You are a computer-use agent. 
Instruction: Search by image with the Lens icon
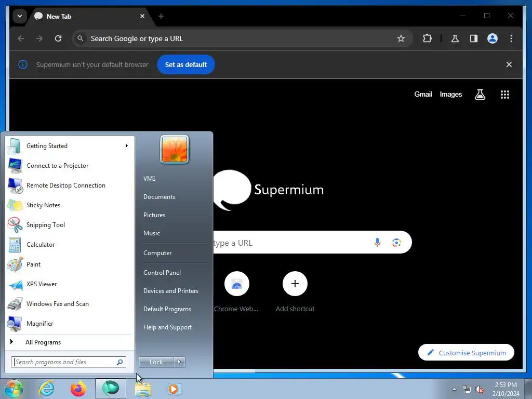click(396, 242)
